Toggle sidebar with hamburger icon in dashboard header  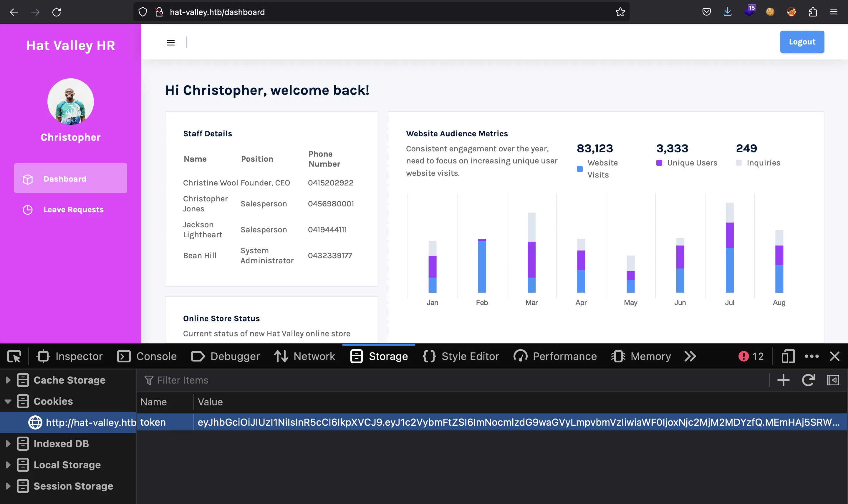[x=171, y=42]
